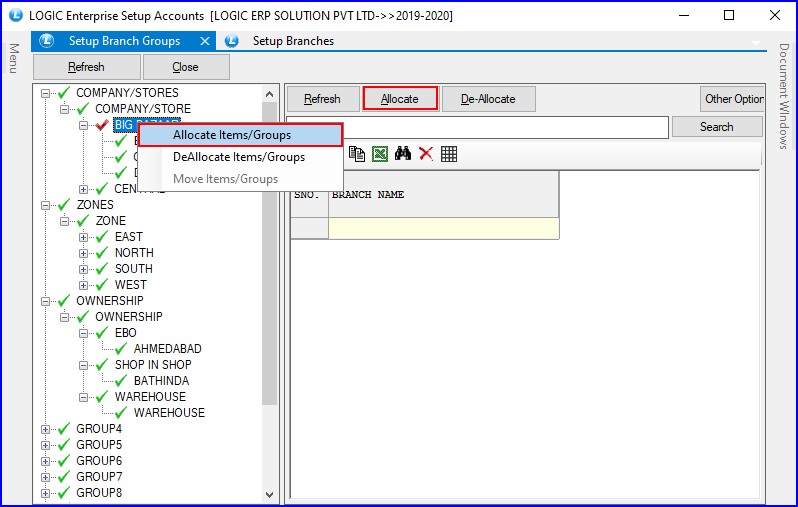The width and height of the screenshot is (798, 507).
Task: Close the Setup Branch Groups tab
Action: (205, 41)
